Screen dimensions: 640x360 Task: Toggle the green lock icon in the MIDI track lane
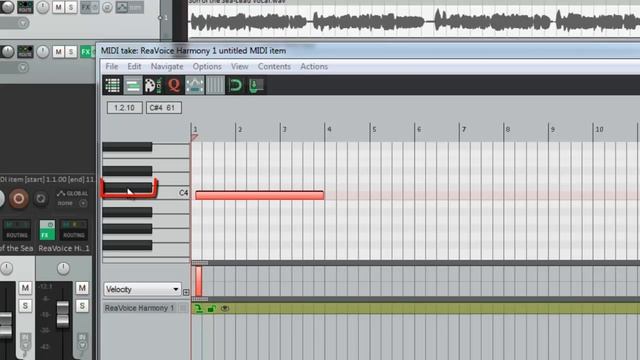coord(211,308)
